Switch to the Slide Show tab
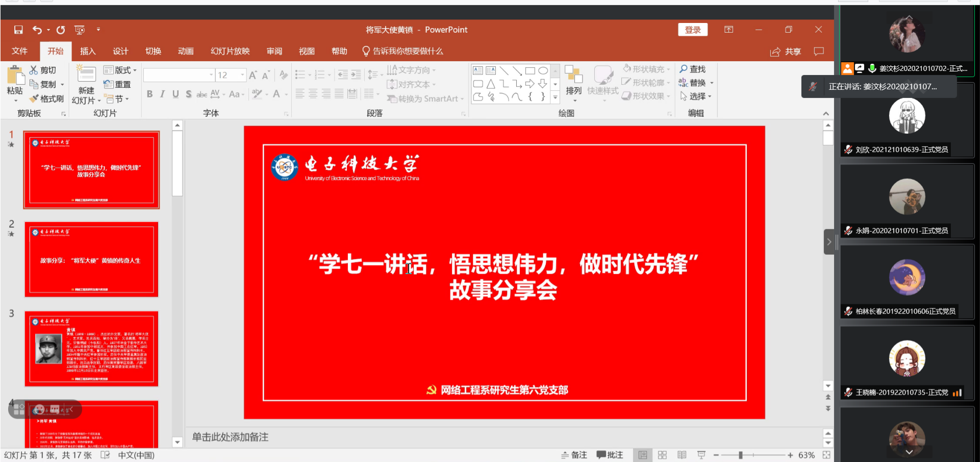Image resolution: width=980 pixels, height=462 pixels. click(x=230, y=51)
